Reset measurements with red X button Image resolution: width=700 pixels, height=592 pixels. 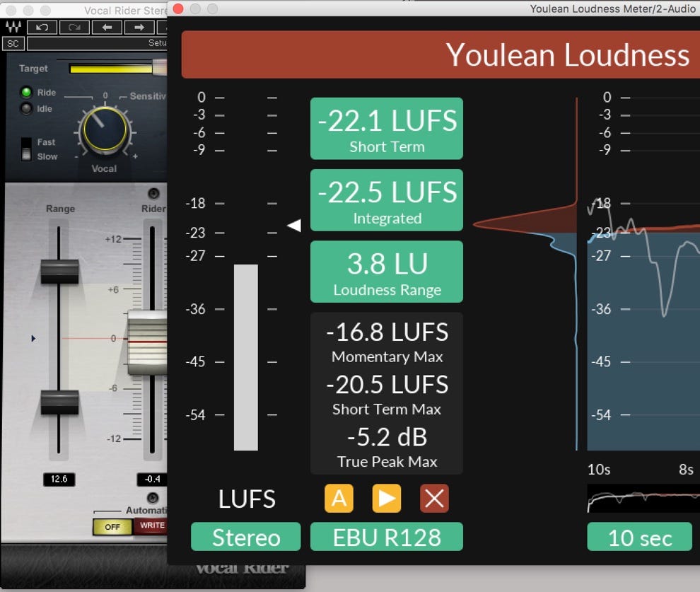click(x=434, y=498)
